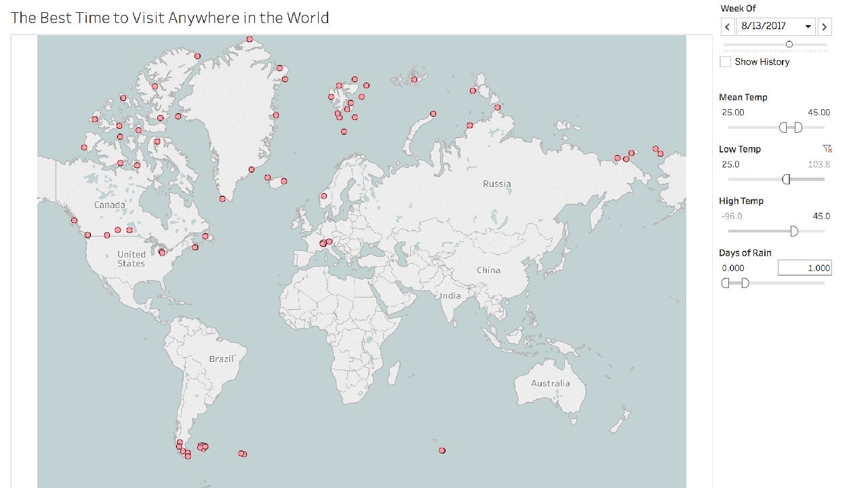Click Days of Rain upper handle
868x488 pixels.
745,283
